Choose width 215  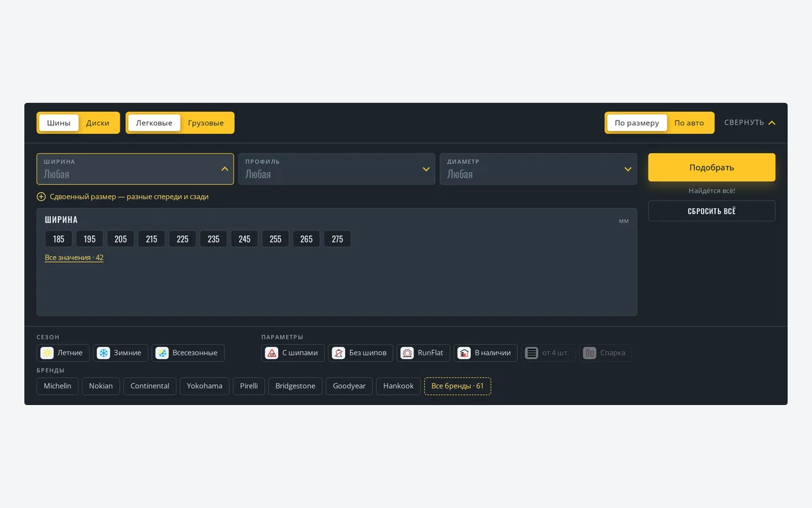(x=152, y=239)
